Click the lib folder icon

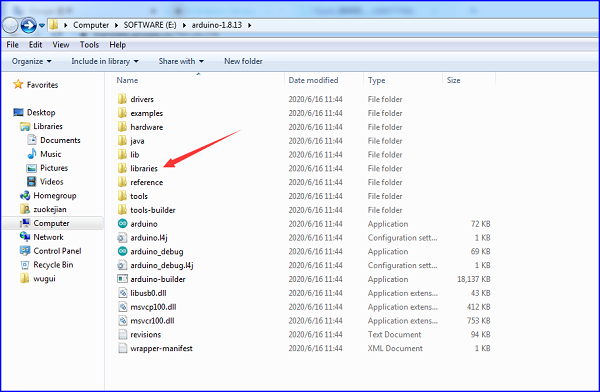pyautogui.click(x=122, y=154)
